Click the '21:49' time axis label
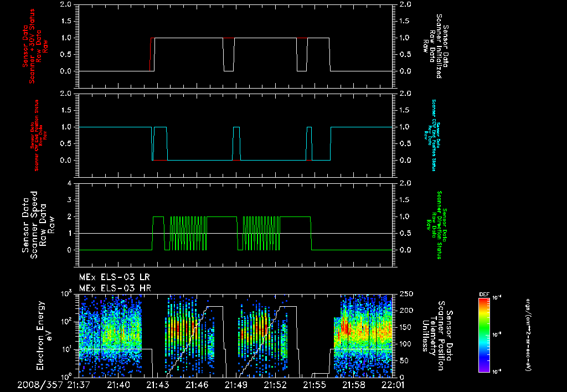Image resolution: width=567 pixels, height=392 pixels. point(236,385)
